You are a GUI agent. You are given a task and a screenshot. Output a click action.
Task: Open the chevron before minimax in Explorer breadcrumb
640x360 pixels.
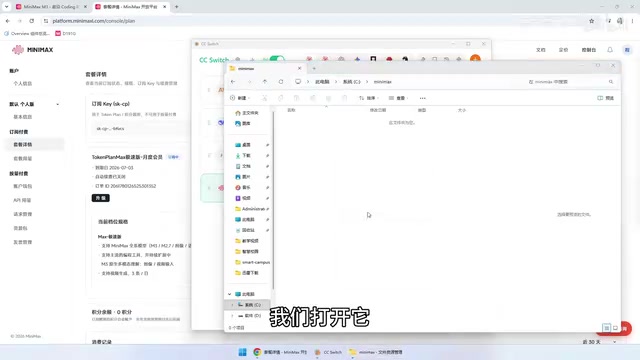(367, 82)
